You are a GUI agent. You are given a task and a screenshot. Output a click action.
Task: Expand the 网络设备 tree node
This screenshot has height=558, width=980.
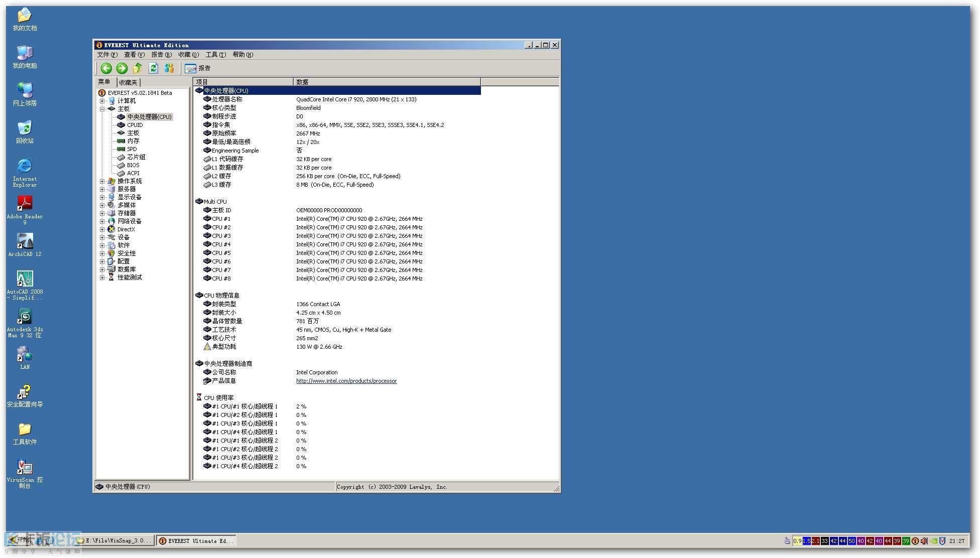tap(102, 221)
